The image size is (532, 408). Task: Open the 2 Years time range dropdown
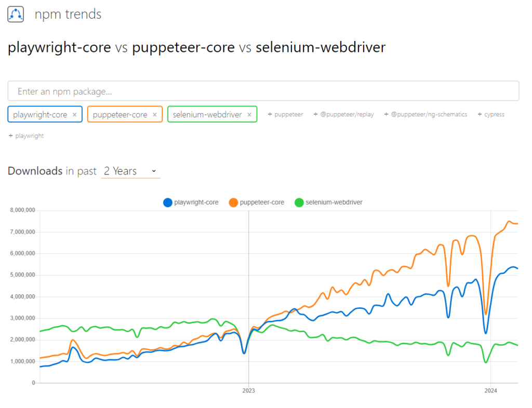tap(130, 171)
